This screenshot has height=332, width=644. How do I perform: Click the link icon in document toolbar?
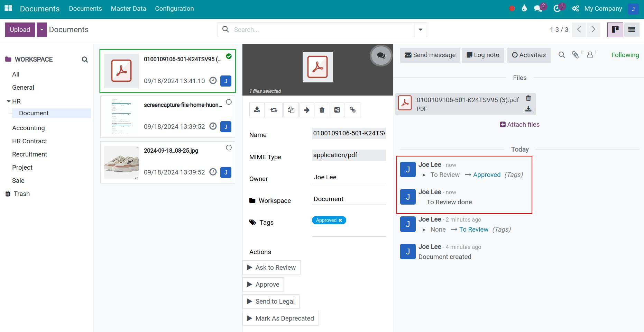point(352,110)
